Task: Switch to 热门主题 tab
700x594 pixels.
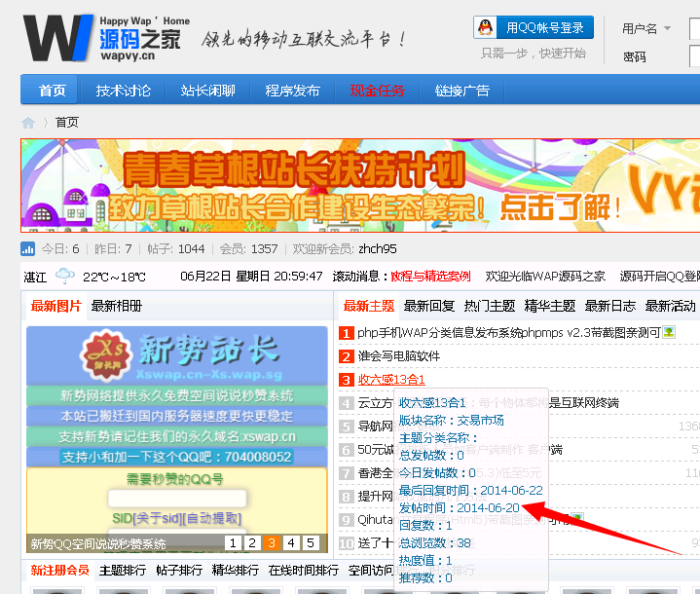Action: 490,307
